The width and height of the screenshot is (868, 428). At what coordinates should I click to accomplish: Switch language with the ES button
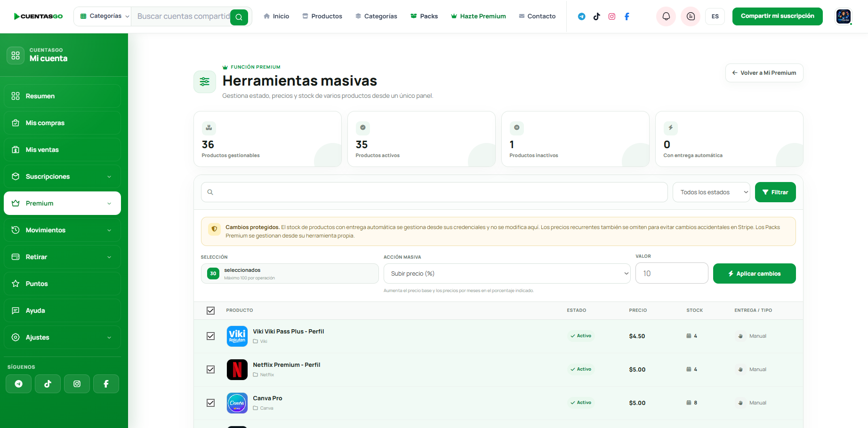(x=715, y=16)
